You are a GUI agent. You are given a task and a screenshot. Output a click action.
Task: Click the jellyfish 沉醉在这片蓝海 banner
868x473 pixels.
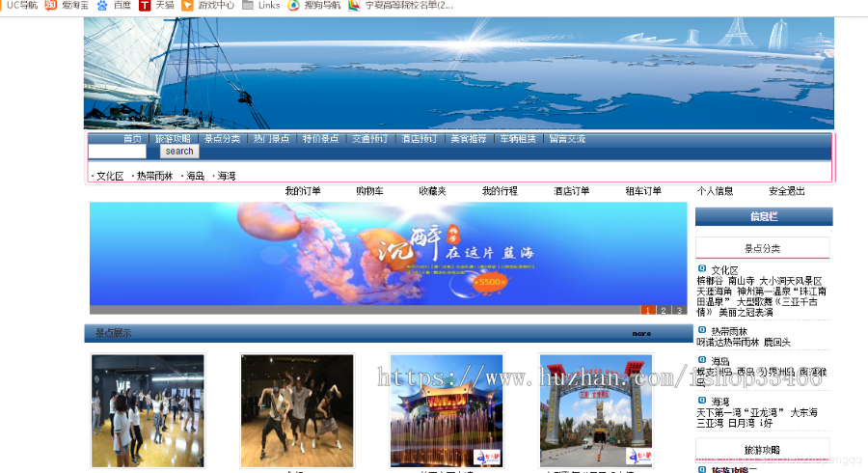(x=388, y=254)
